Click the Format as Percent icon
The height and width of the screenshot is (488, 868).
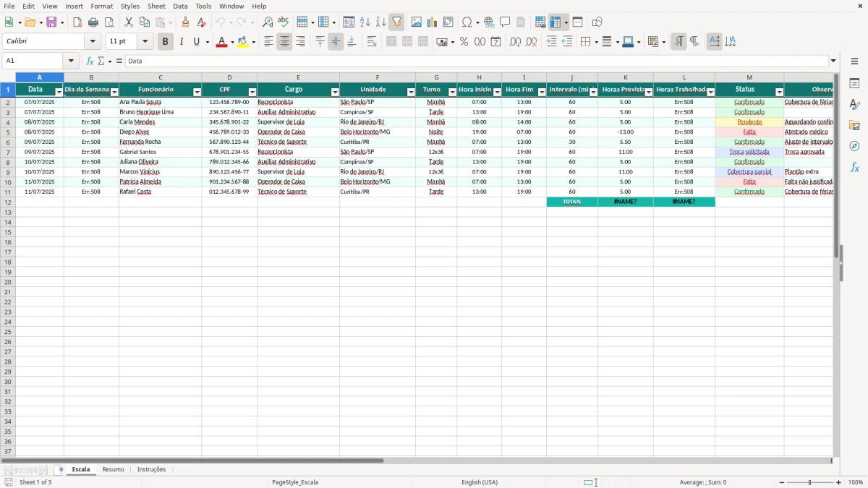pyautogui.click(x=464, y=42)
